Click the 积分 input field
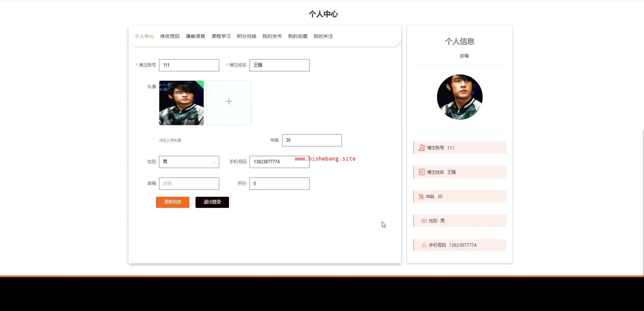The width and height of the screenshot is (644, 311). click(x=279, y=184)
